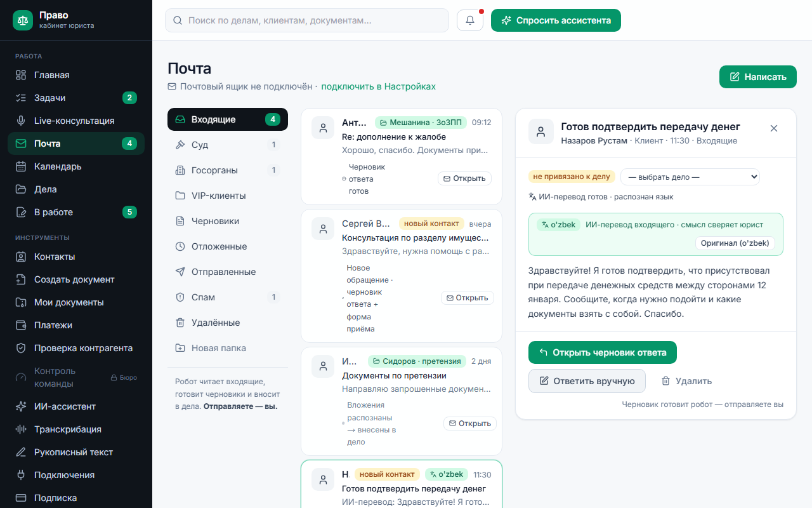This screenshot has height=508, width=812.
Task: Click the Мешанина · ЗоЗПП case tag
Action: coord(421,123)
